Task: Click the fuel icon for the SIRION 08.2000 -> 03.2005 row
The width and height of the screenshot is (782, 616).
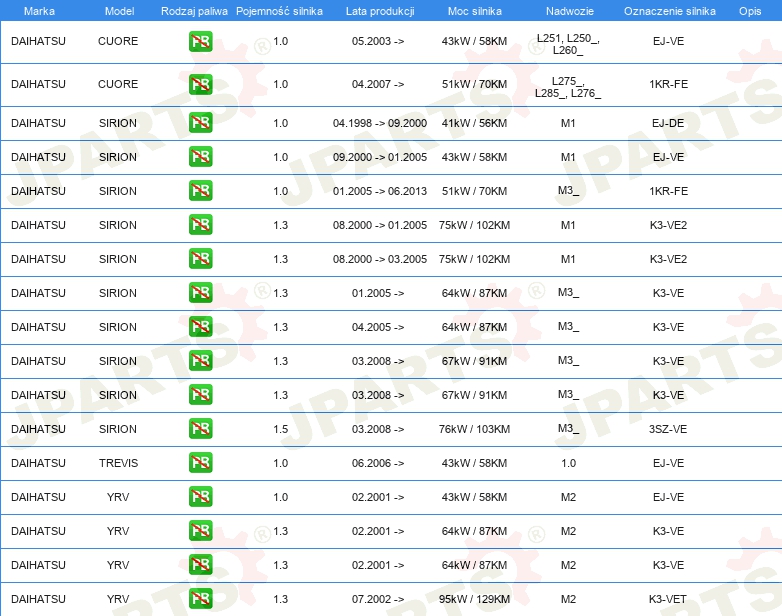Action: (x=200, y=258)
